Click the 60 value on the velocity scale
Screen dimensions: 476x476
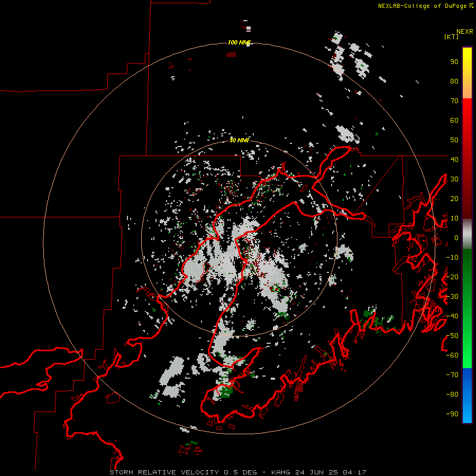coord(454,121)
